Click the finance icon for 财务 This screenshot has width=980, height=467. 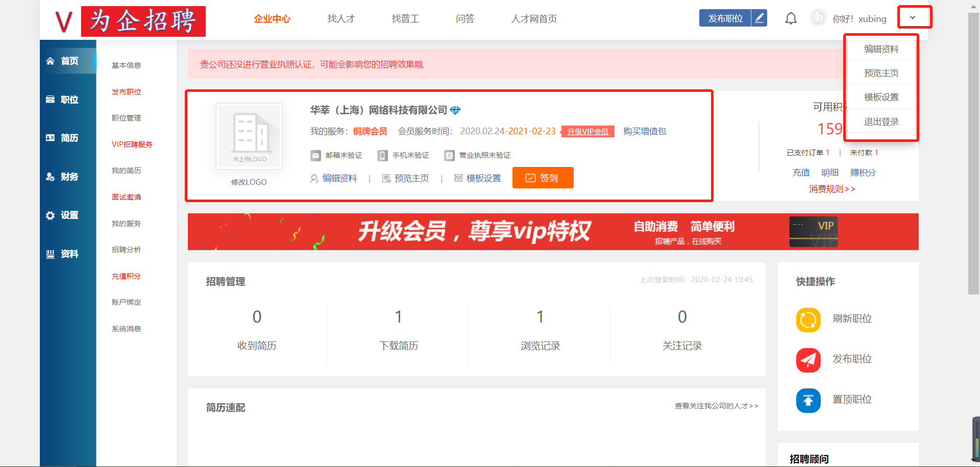point(50,177)
